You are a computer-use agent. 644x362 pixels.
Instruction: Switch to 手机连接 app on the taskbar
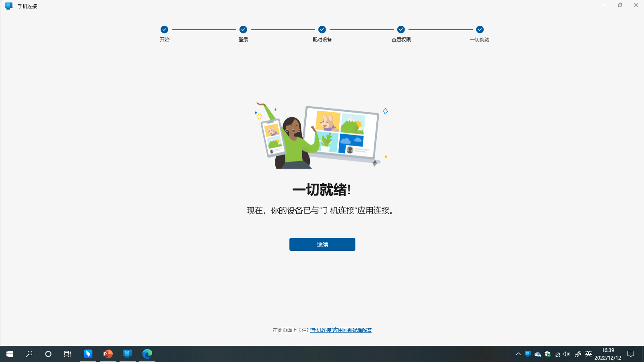pyautogui.click(x=127, y=354)
